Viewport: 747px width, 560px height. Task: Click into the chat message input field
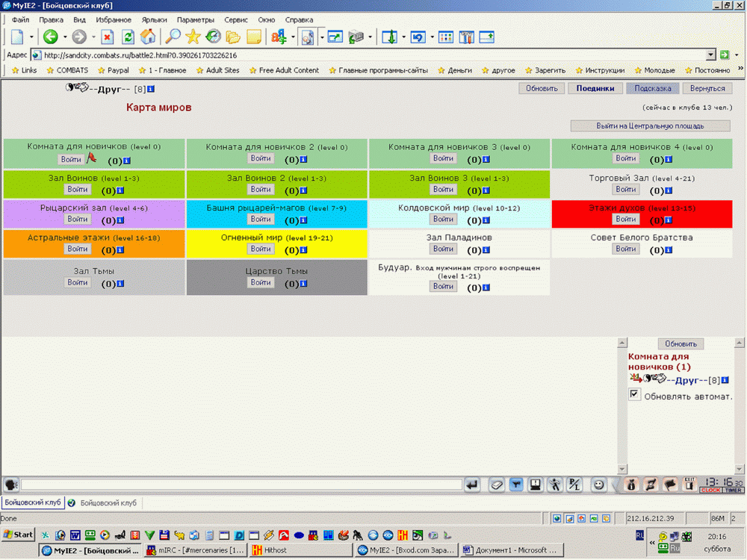click(x=241, y=485)
